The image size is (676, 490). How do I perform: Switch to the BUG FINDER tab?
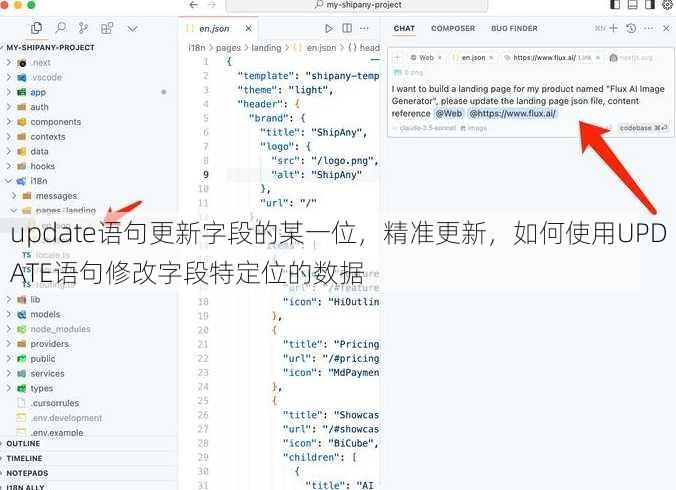pos(514,28)
